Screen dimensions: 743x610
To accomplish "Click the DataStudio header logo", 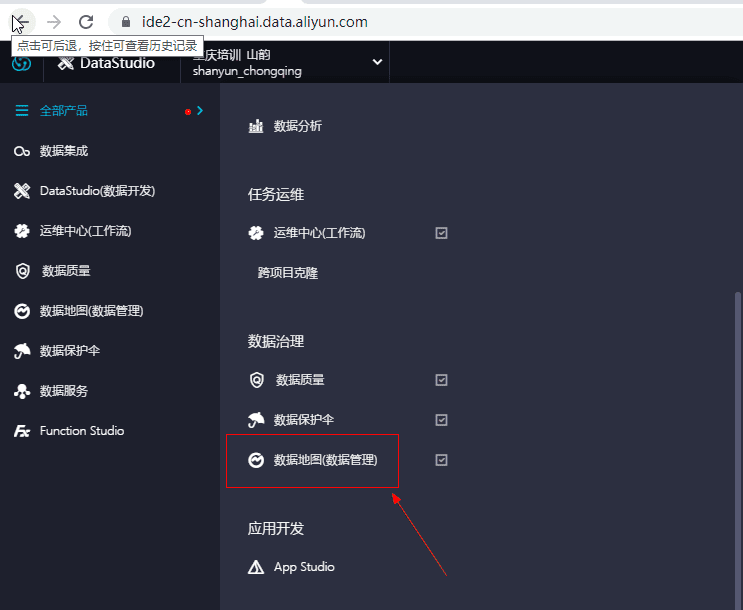I will (66, 63).
